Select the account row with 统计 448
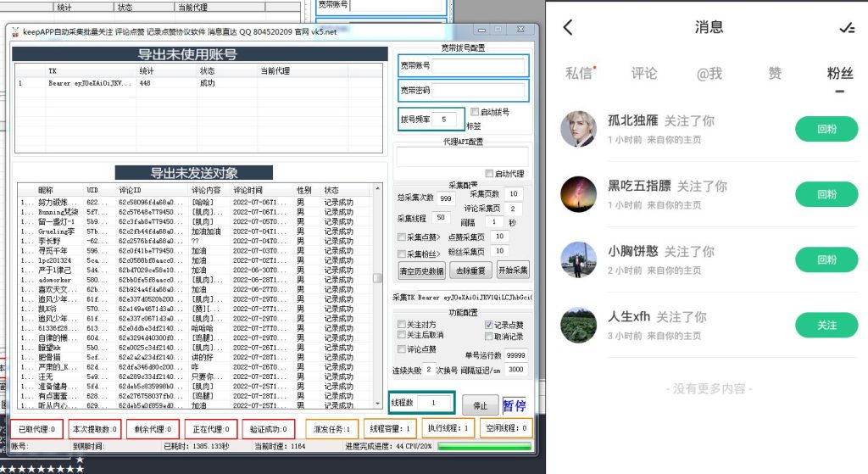Image resolution: width=868 pixels, height=474 pixels. [x=198, y=83]
